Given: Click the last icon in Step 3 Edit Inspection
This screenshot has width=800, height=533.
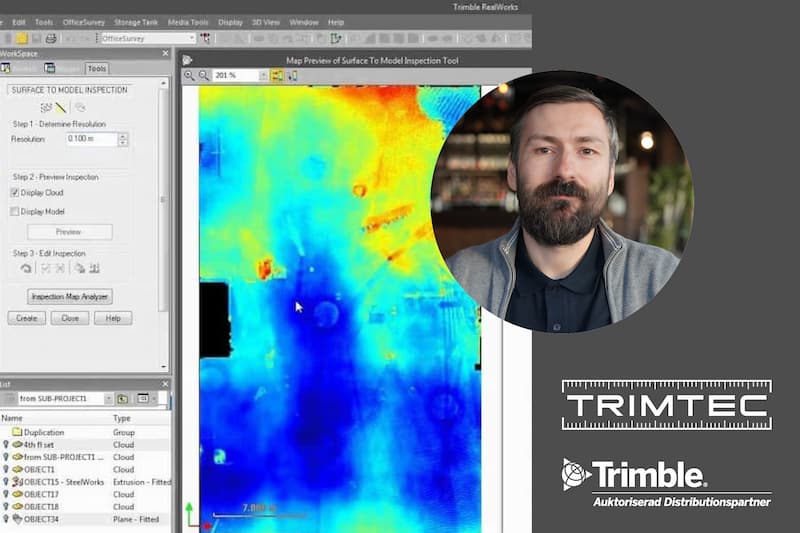Looking at the screenshot, I should click(94, 268).
